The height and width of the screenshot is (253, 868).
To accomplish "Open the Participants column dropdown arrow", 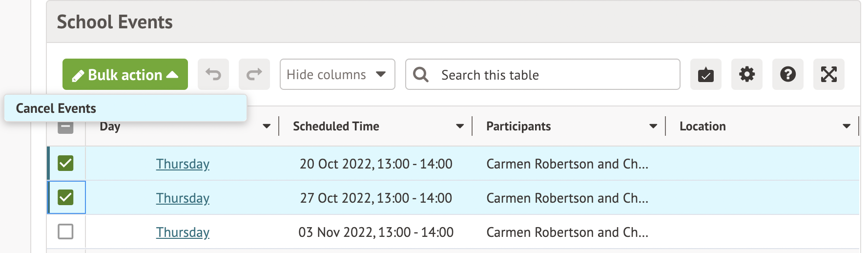I will [x=653, y=126].
